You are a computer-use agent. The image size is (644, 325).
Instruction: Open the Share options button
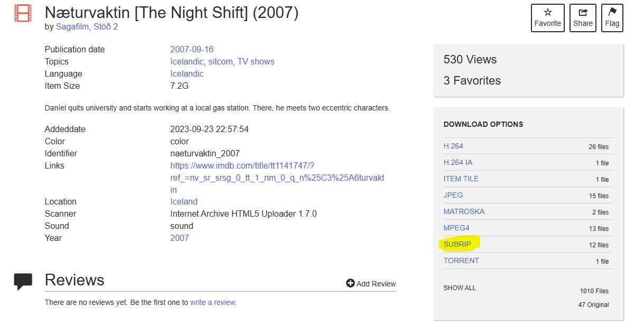583,18
